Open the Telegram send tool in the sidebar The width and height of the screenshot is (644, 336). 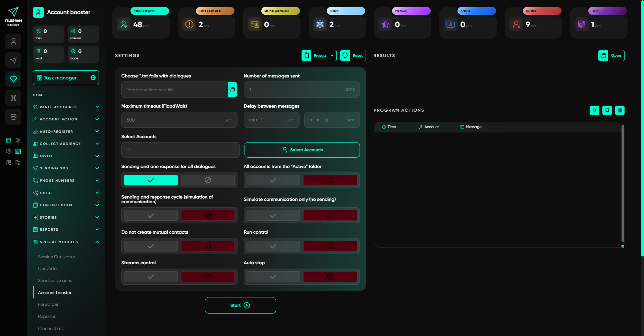13,60
